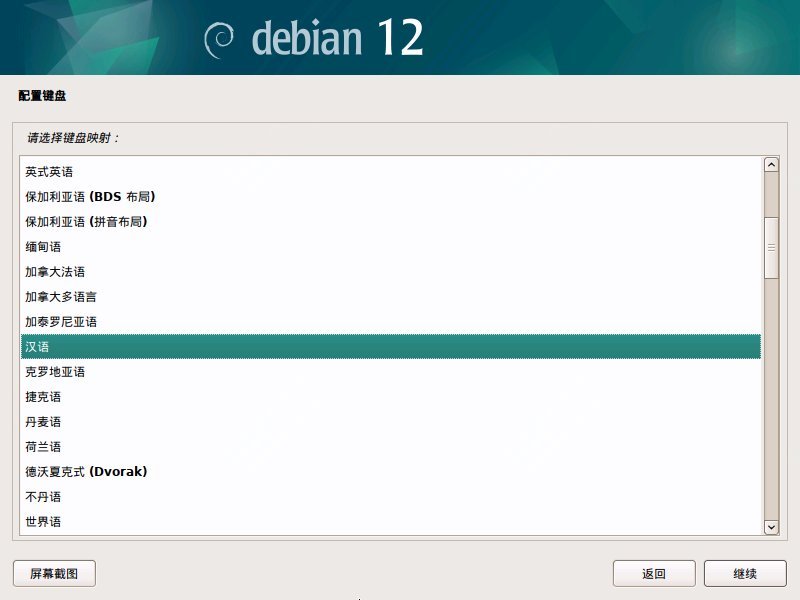Select 加拿大多语言 keymap

tap(61, 297)
